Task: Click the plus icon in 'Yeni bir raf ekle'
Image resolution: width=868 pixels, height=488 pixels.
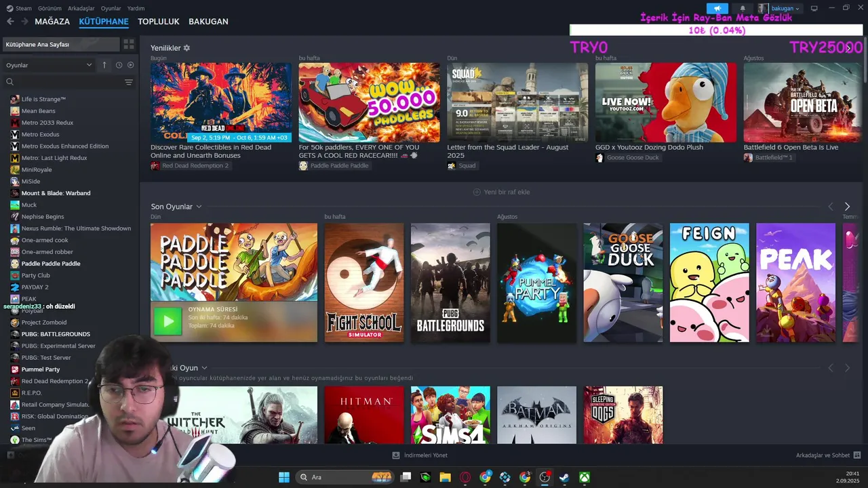Action: [x=476, y=192]
